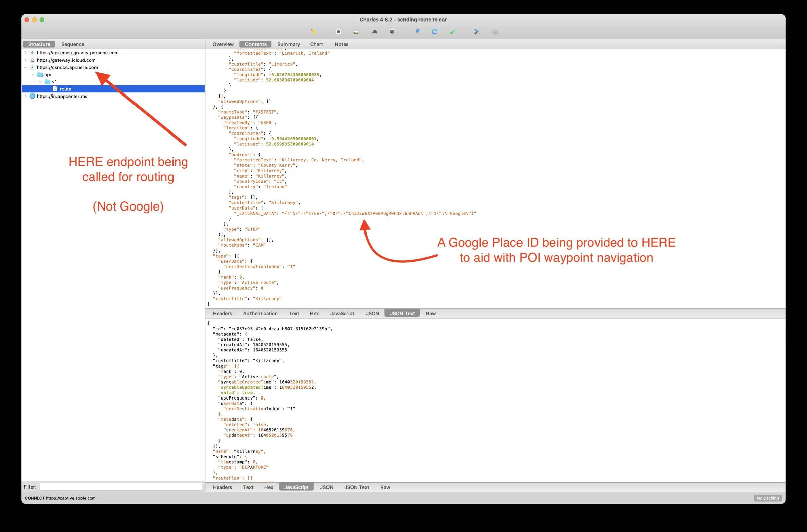
Task: Validate the response with the green checkmark
Action: pyautogui.click(x=453, y=32)
